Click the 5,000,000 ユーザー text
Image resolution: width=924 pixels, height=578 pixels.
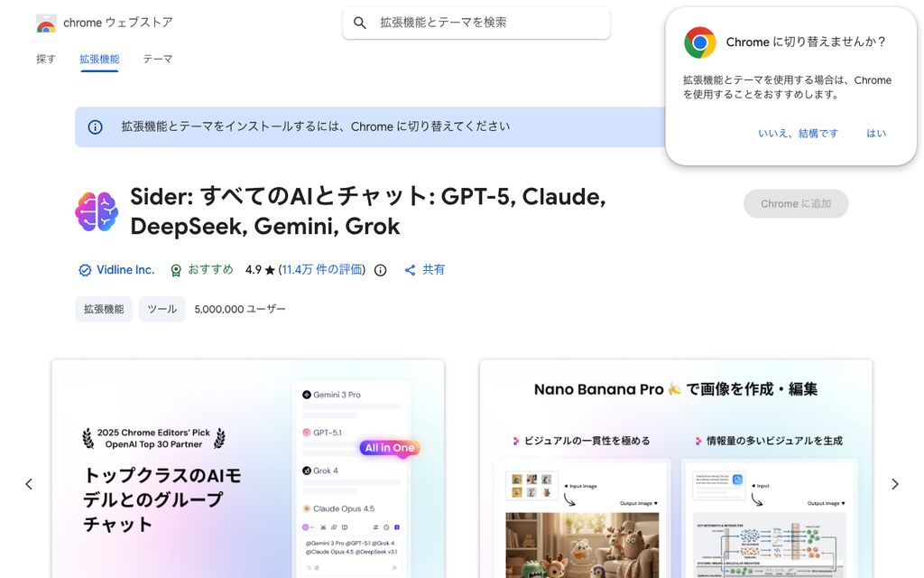point(240,309)
